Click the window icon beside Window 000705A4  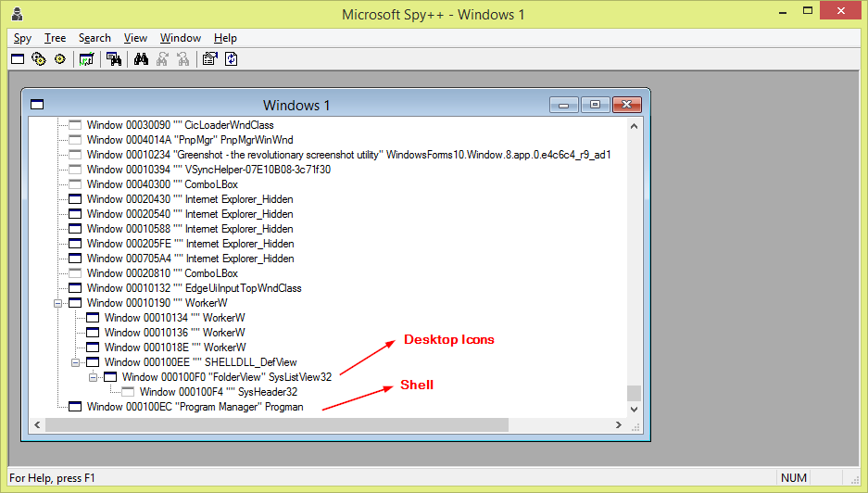point(75,259)
